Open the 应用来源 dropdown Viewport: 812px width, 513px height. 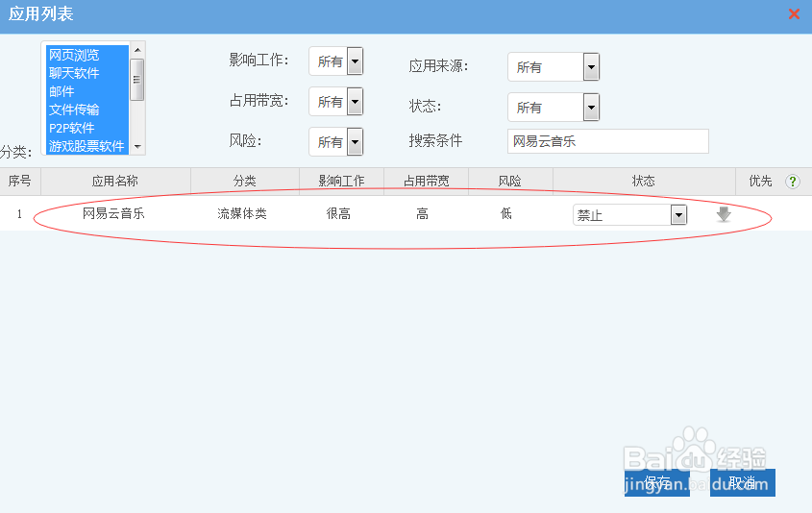point(554,67)
